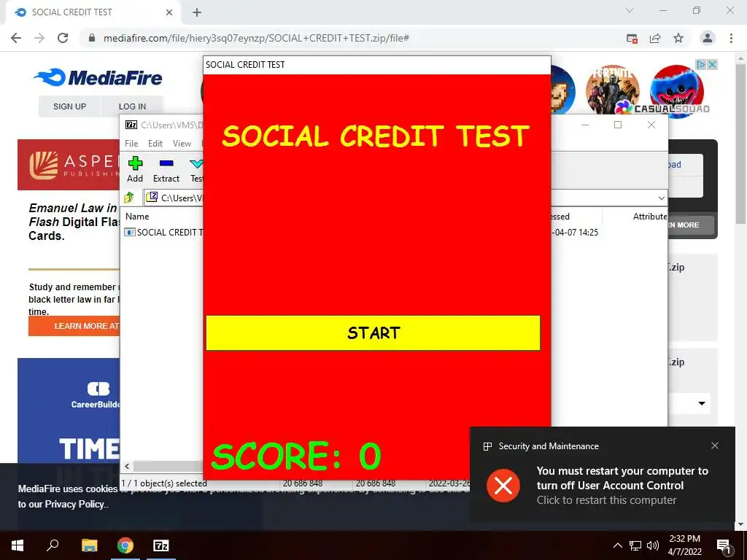Click the LOG IN button on MediaFire
Screen dimensions: 747x560
133,106
